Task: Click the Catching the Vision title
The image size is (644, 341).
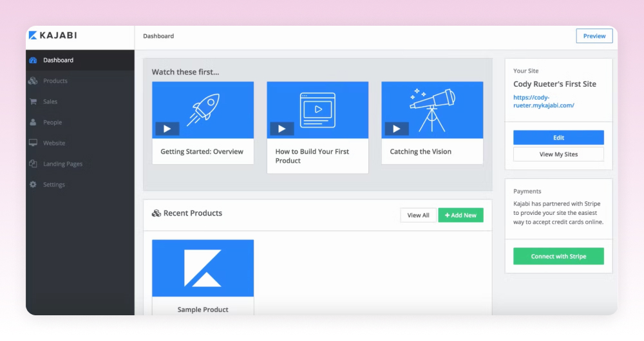Action: coord(421,151)
